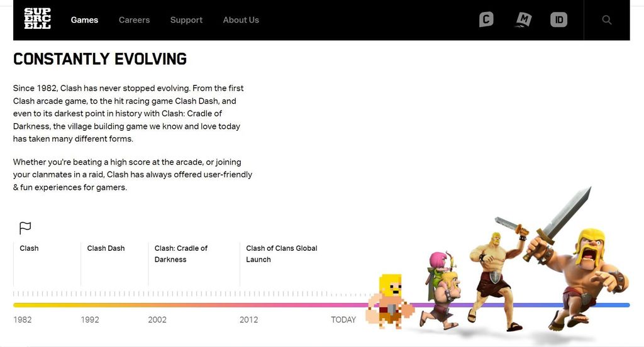Open the Supercell ID icon

(x=558, y=19)
